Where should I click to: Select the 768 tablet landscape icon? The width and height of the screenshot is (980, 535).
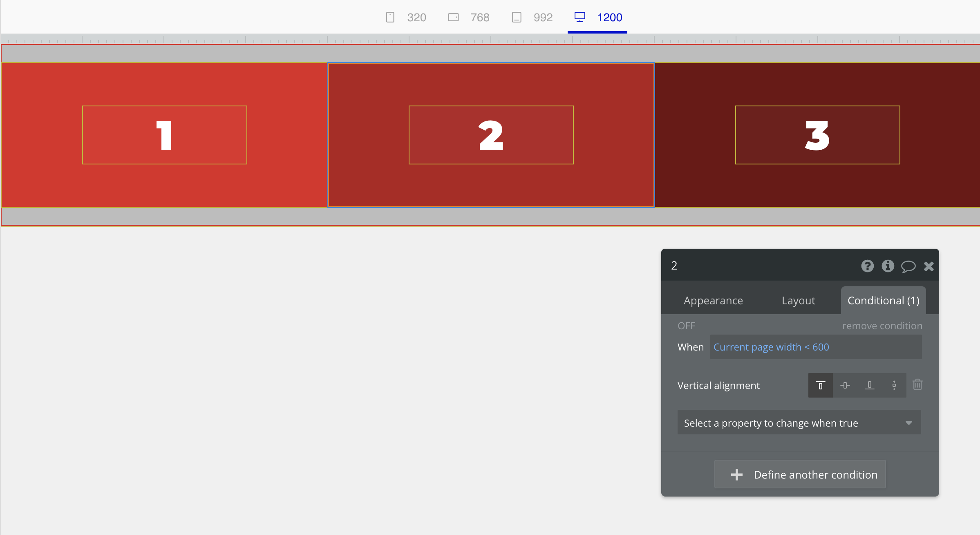click(x=453, y=17)
